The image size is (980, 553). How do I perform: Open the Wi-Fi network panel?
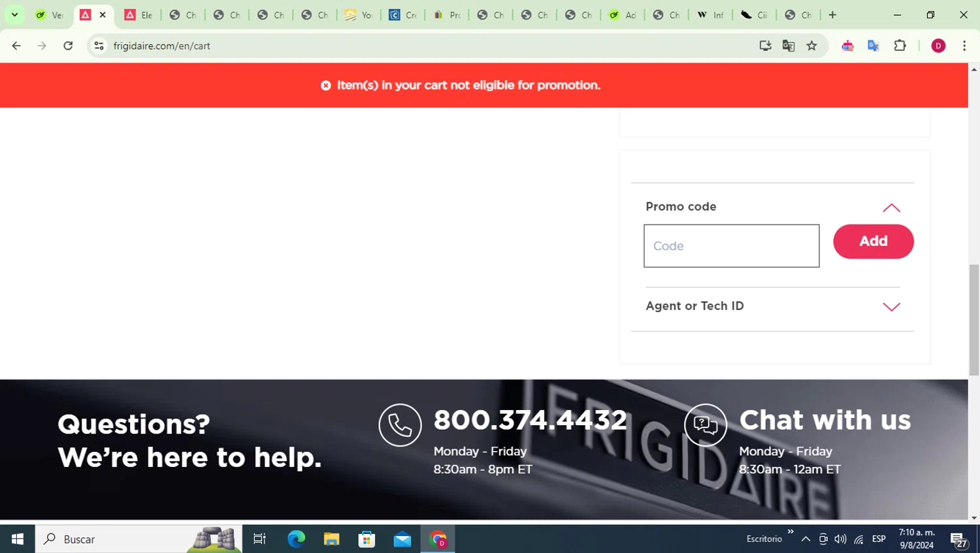pos(858,539)
